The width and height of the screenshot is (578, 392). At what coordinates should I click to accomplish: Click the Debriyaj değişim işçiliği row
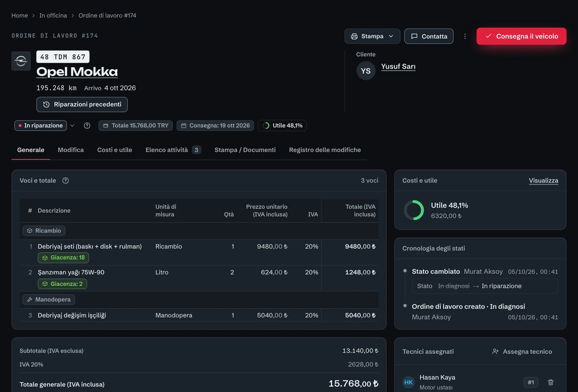pyautogui.click(x=199, y=315)
